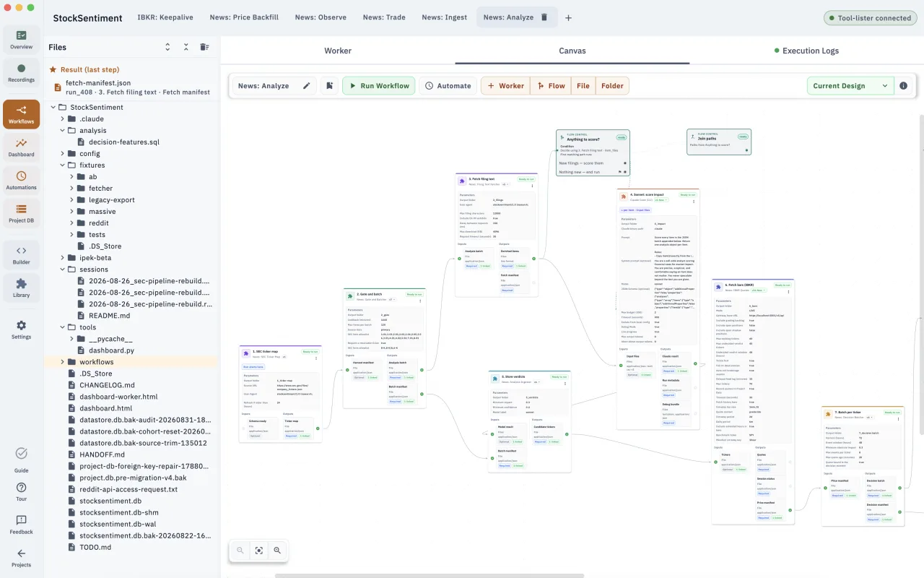
Task: Collapse the fixtures folder
Action: (63, 165)
